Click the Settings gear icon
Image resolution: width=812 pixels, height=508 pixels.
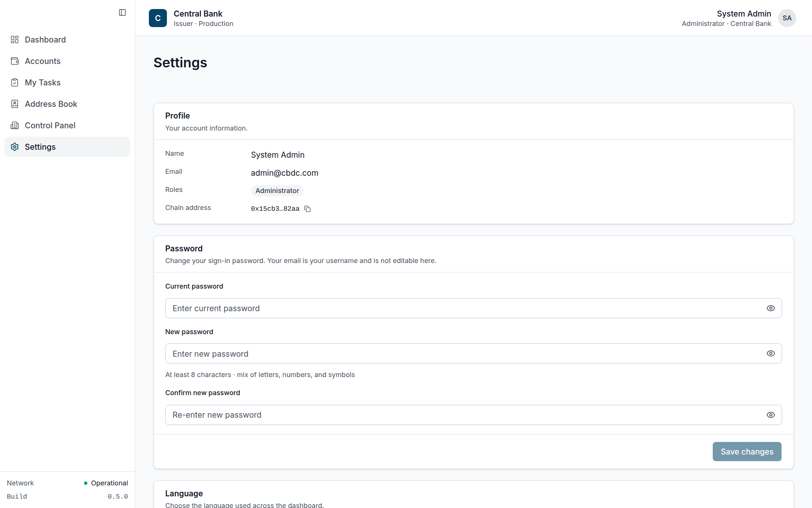coord(15,147)
